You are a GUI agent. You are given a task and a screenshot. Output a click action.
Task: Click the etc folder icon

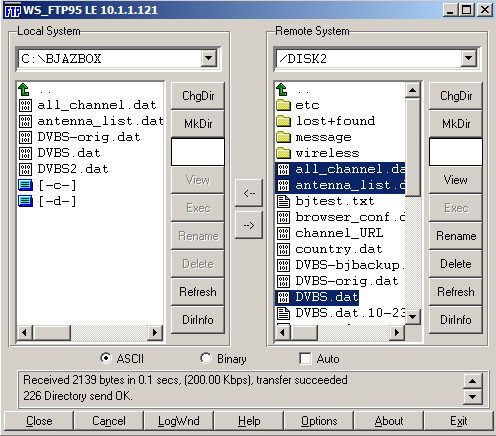point(283,105)
